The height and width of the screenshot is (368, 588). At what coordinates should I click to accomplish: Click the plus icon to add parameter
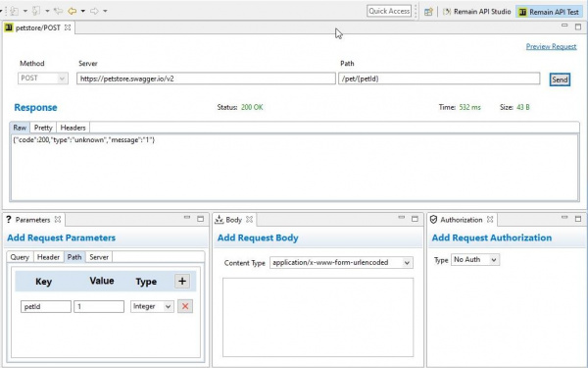coord(182,281)
